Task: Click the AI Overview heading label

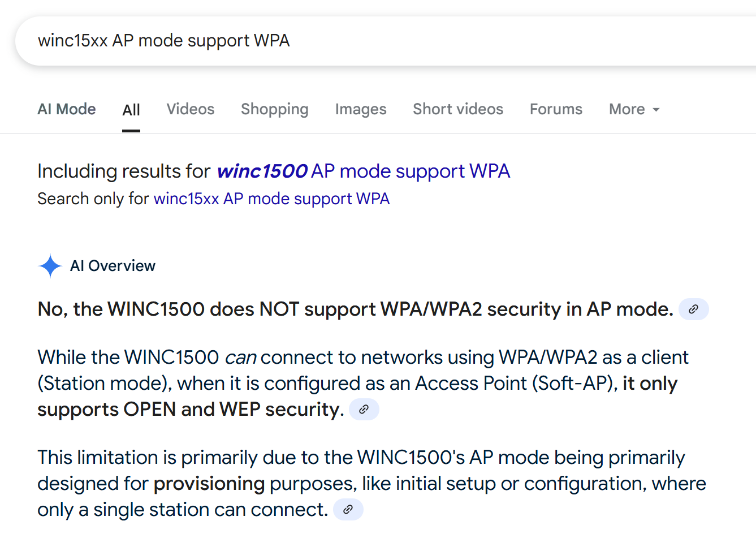Action: pyautogui.click(x=113, y=266)
